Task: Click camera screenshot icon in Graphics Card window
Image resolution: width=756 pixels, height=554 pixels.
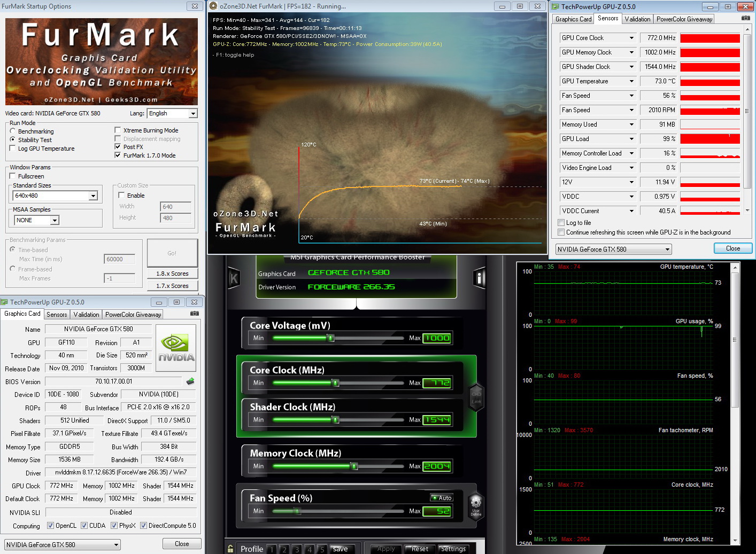Action: (x=195, y=314)
